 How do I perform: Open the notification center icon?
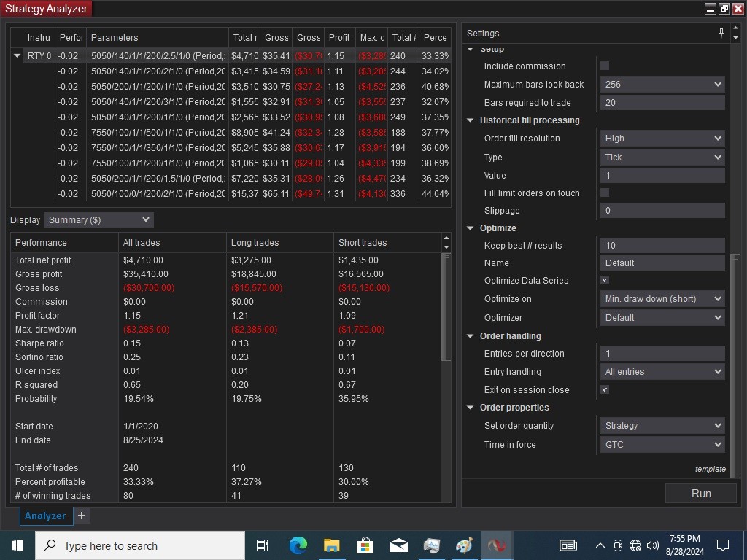(723, 545)
